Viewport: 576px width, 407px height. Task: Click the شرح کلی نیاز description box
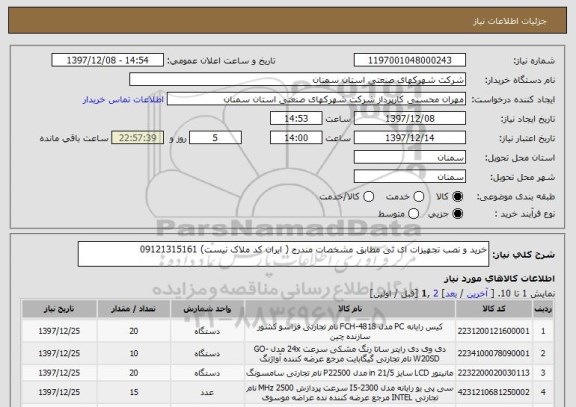click(283, 254)
